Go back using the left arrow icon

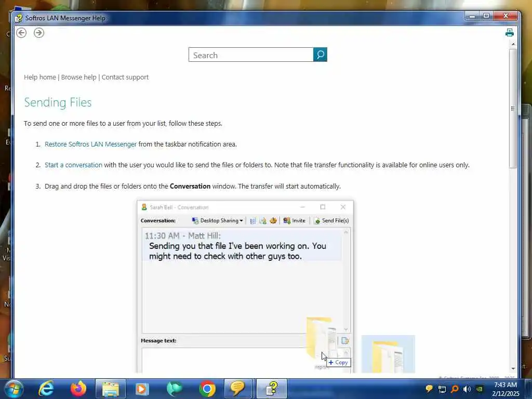click(x=21, y=33)
